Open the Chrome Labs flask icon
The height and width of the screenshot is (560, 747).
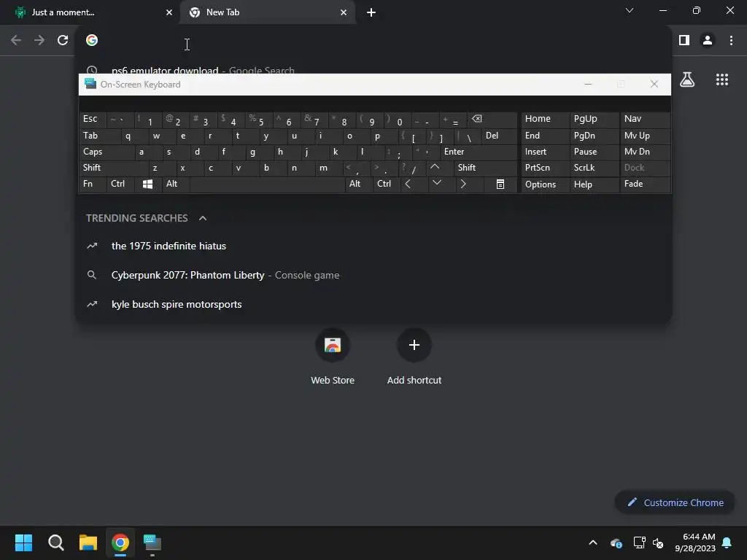687,79
